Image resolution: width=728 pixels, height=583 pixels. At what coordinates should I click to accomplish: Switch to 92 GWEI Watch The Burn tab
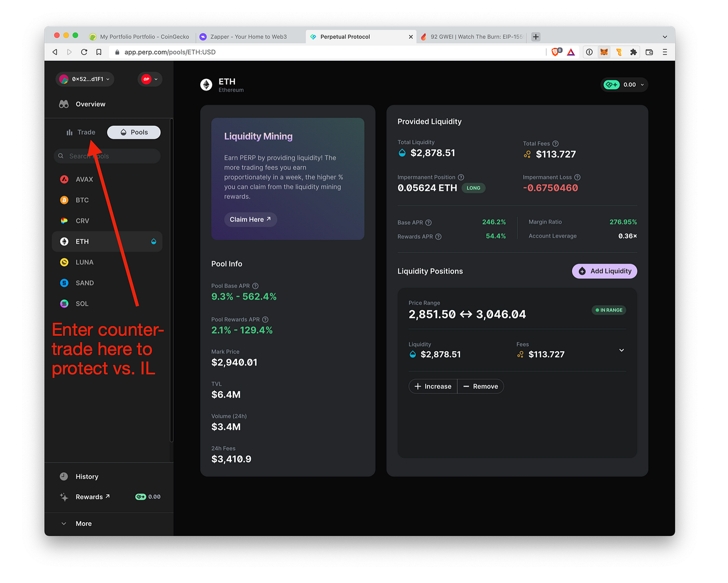pos(472,37)
